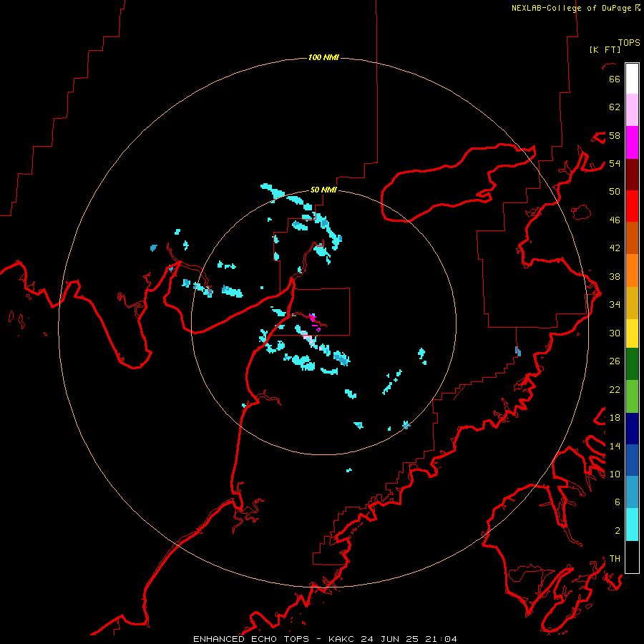Pick the steel blue 14 kft swatch

[632, 492]
